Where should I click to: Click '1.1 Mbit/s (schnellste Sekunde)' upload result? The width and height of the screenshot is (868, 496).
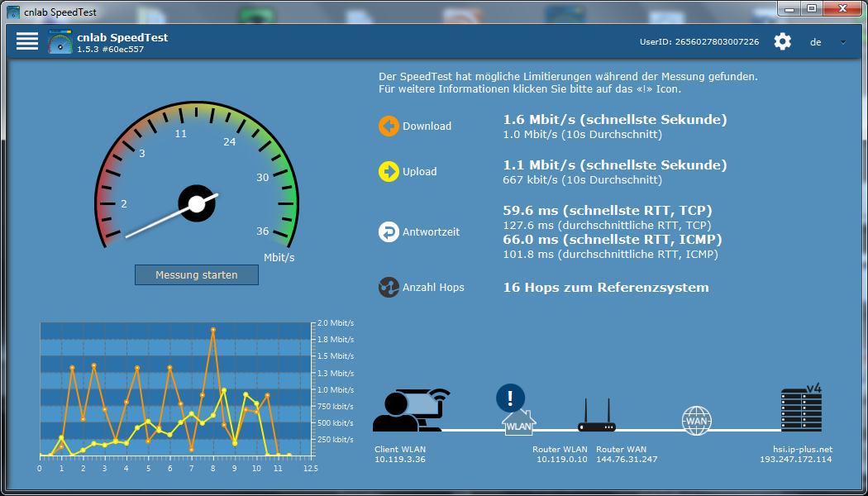[615, 165]
